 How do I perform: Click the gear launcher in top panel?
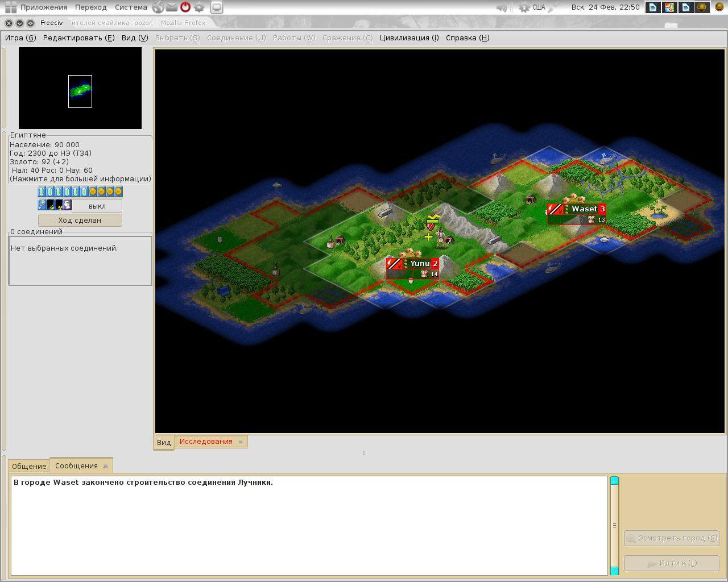click(x=199, y=7)
